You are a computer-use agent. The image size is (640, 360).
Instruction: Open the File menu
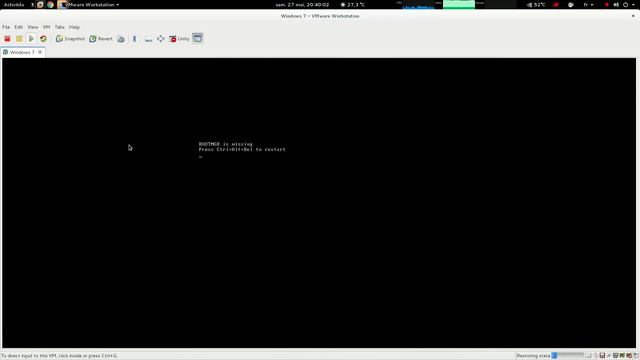pos(6,27)
